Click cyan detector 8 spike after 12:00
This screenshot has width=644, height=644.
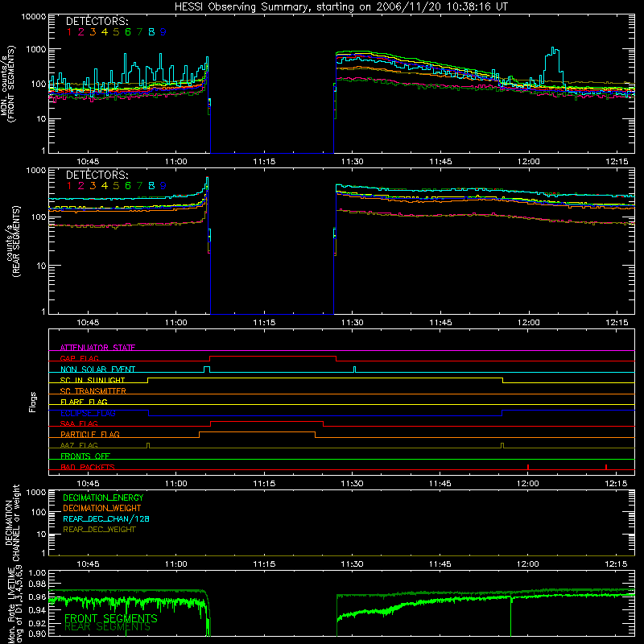tap(553, 66)
